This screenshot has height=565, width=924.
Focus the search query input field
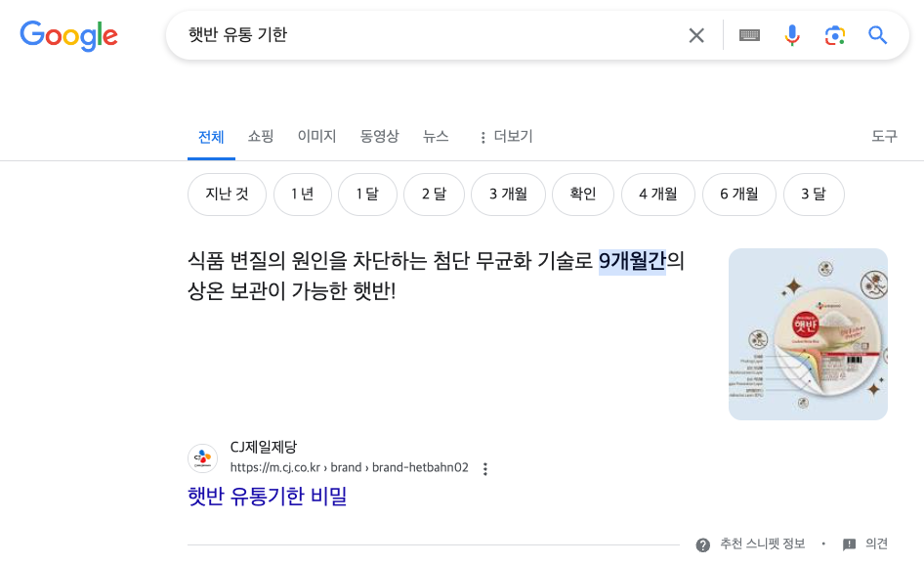click(420, 36)
